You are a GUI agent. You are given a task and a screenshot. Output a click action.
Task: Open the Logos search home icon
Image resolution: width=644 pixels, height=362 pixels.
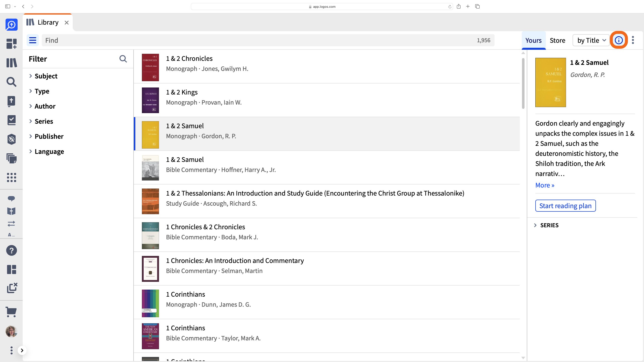coord(12,25)
